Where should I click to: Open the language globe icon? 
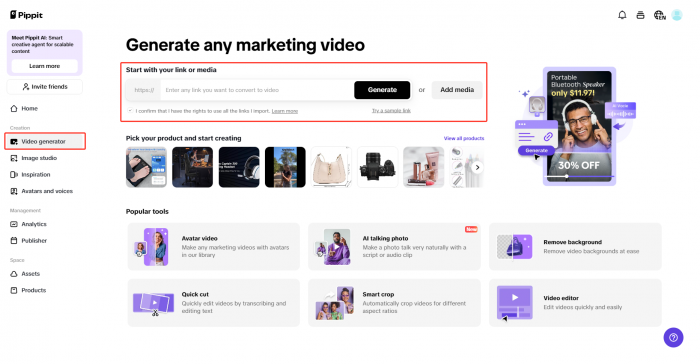coord(659,15)
